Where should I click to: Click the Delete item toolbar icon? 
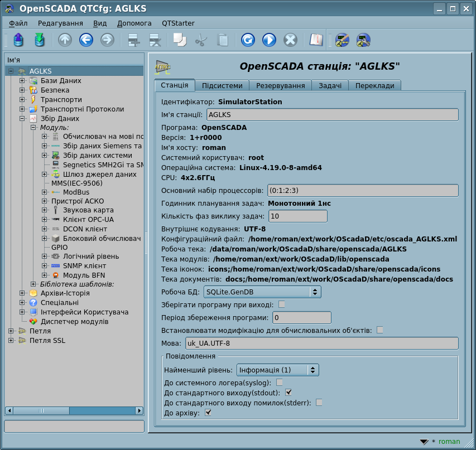[155, 40]
